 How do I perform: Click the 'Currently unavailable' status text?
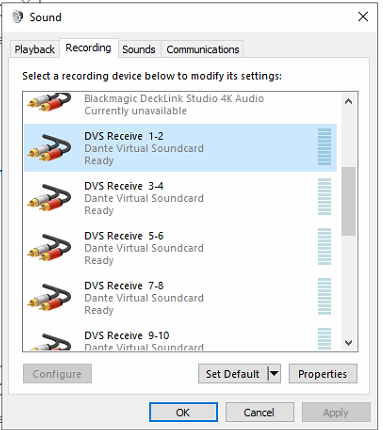135,111
